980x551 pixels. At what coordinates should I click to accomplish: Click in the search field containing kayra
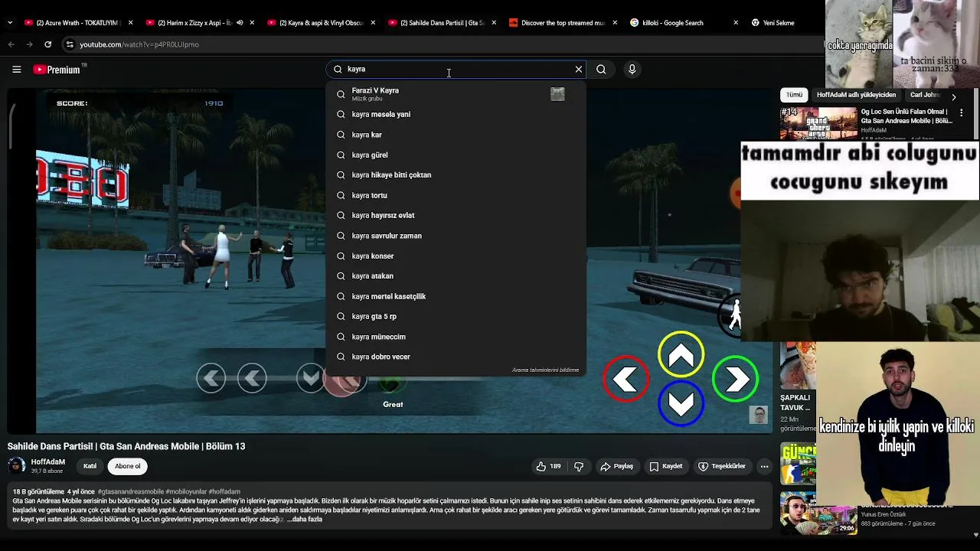coord(456,70)
